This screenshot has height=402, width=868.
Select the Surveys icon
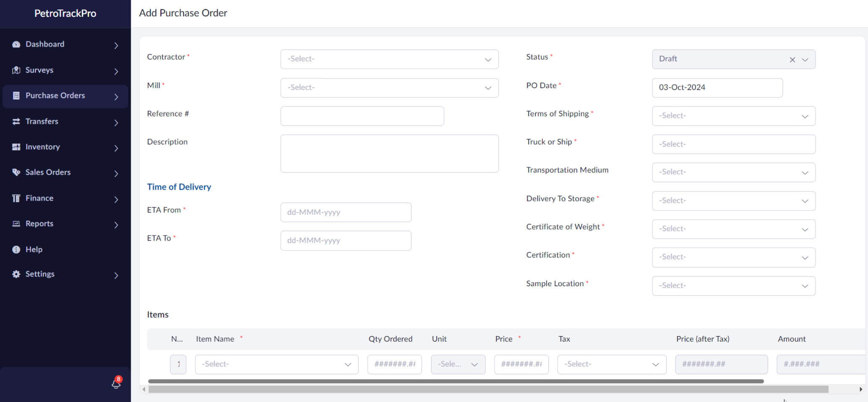pyautogui.click(x=16, y=70)
